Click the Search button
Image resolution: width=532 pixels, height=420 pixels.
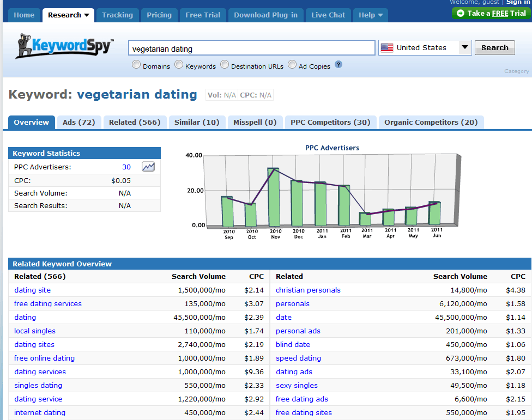(495, 47)
